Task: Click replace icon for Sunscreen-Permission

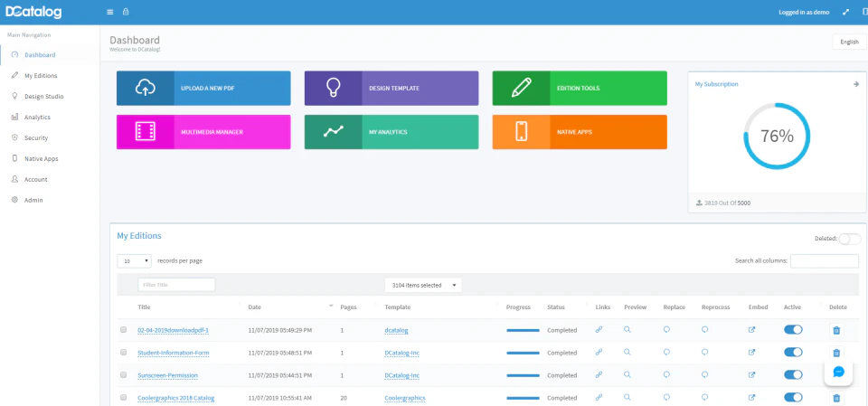Action: click(x=667, y=374)
